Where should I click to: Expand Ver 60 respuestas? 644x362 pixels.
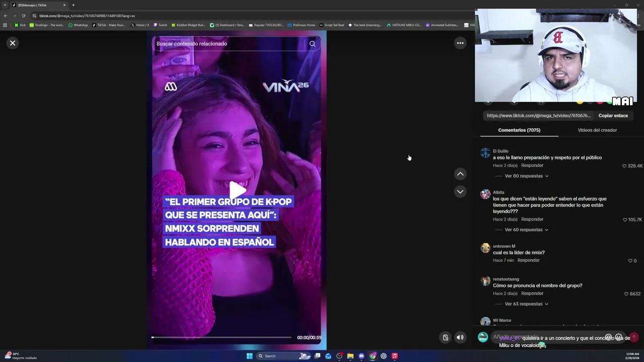click(x=526, y=230)
